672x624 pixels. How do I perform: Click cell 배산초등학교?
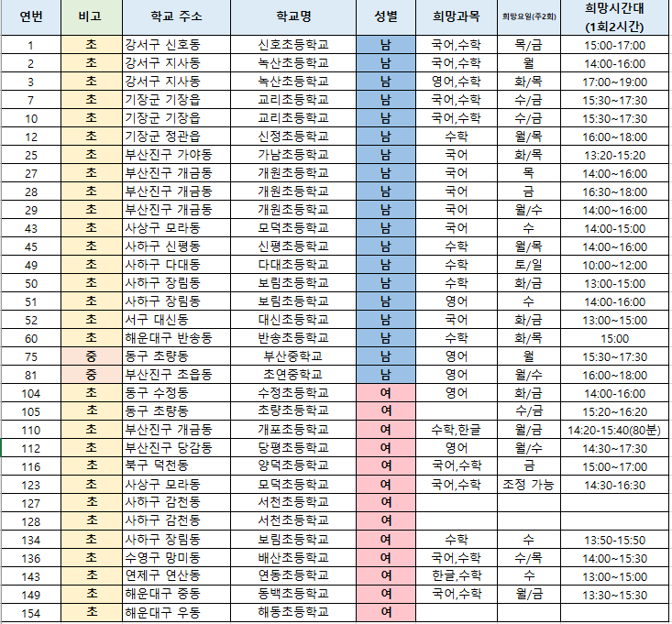[293, 558]
